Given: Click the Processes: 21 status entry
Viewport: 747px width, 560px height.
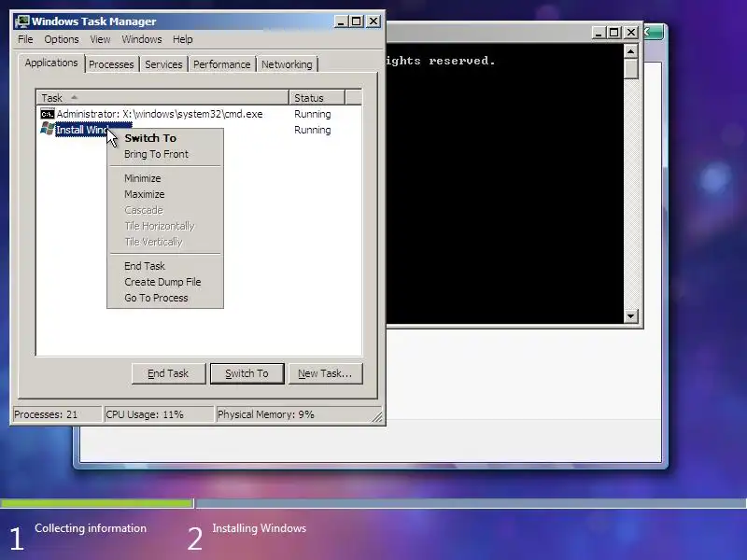Looking at the screenshot, I should (x=57, y=414).
